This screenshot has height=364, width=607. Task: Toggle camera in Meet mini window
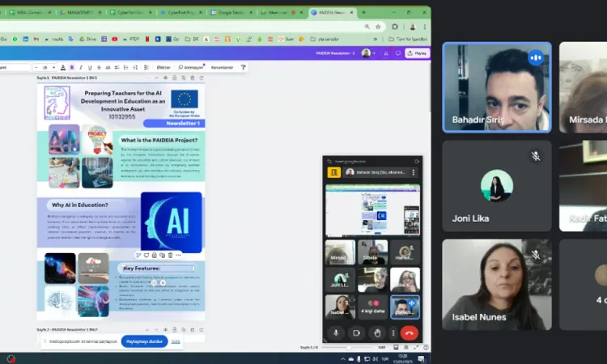coord(355,332)
